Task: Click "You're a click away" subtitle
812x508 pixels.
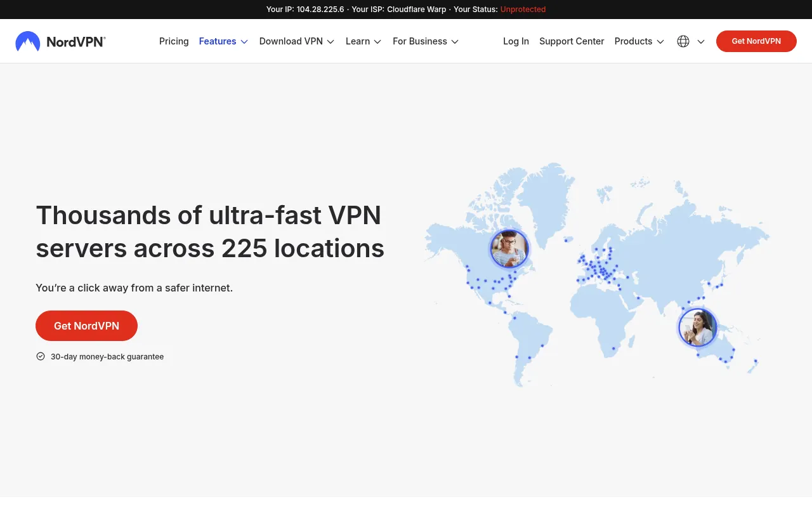Action: [134, 288]
